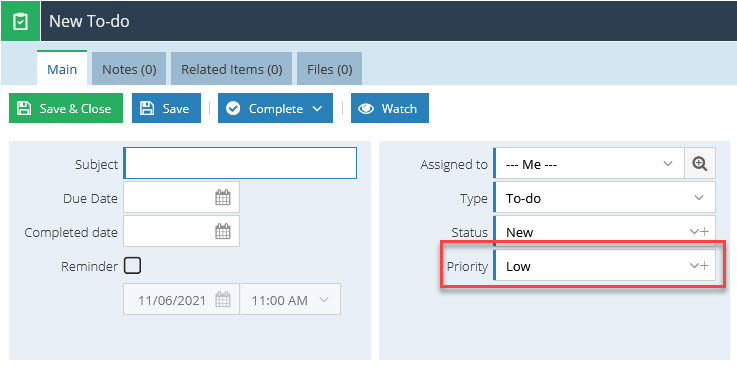This screenshot has width=737, height=367.
Task: Switch to the Related Items (0) tab
Action: [232, 69]
